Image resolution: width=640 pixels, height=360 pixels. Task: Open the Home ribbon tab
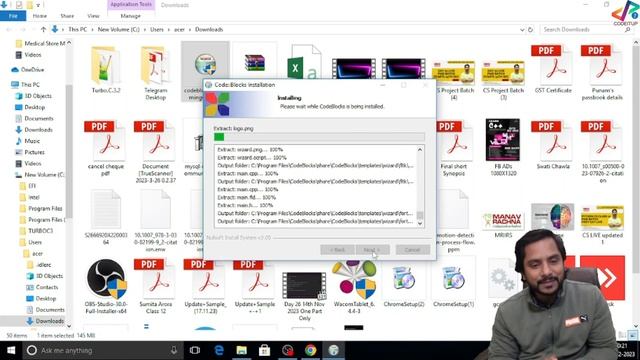click(40, 16)
